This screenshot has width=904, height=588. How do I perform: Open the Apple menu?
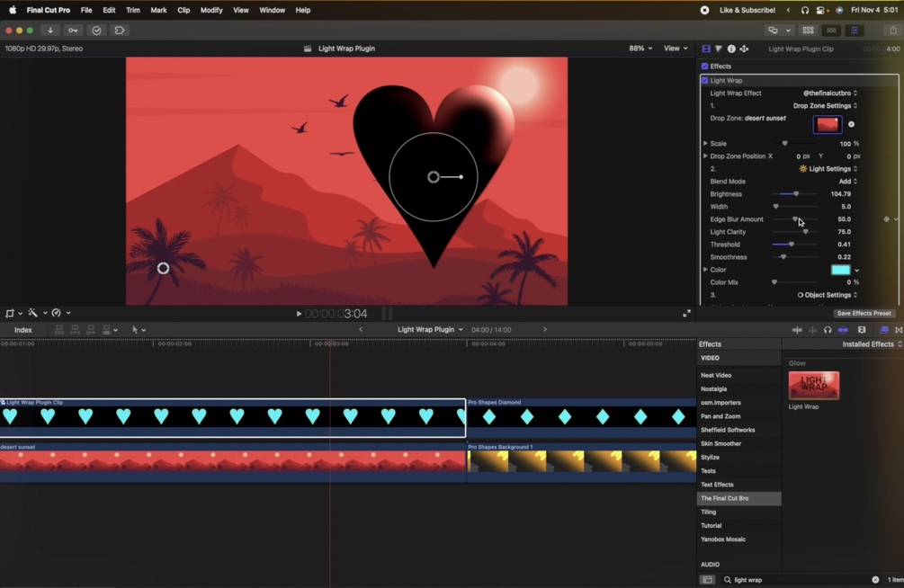tap(13, 10)
